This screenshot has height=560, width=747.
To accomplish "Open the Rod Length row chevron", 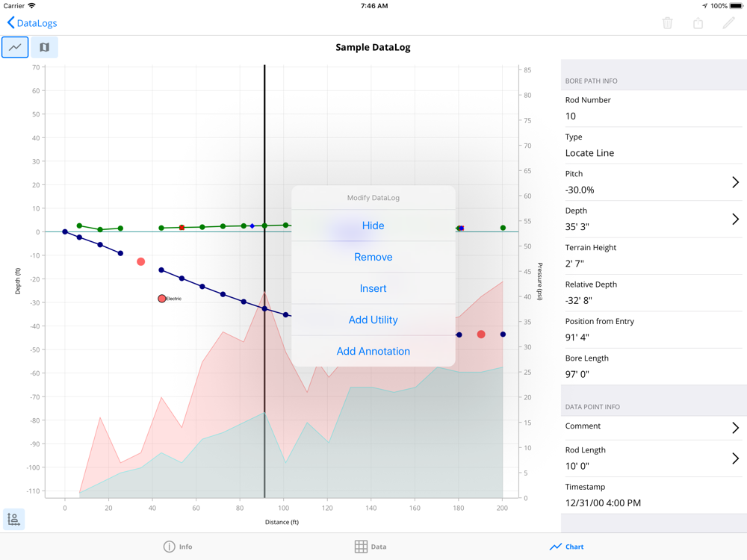I will [735, 458].
